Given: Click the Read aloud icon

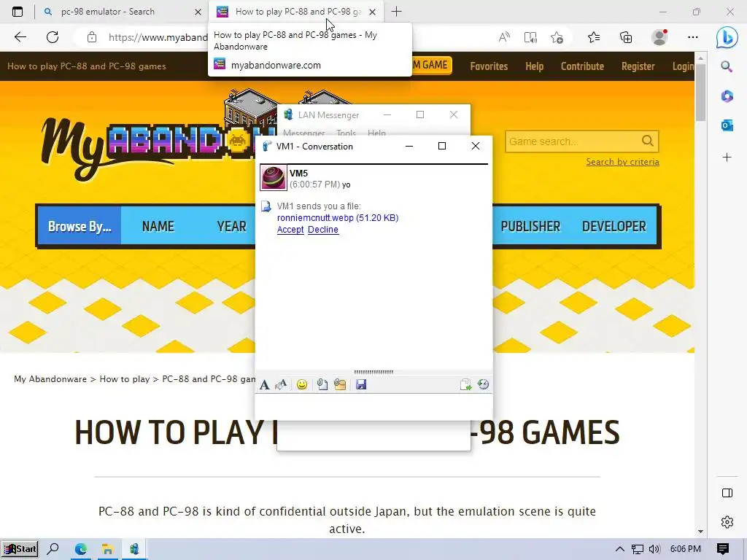Looking at the screenshot, I should (504, 37).
